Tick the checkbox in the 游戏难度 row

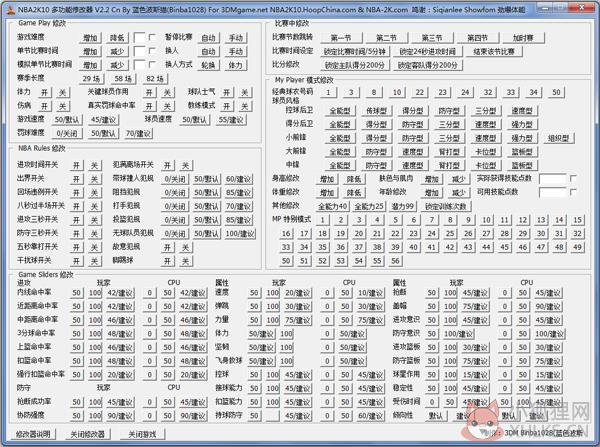click(x=152, y=38)
